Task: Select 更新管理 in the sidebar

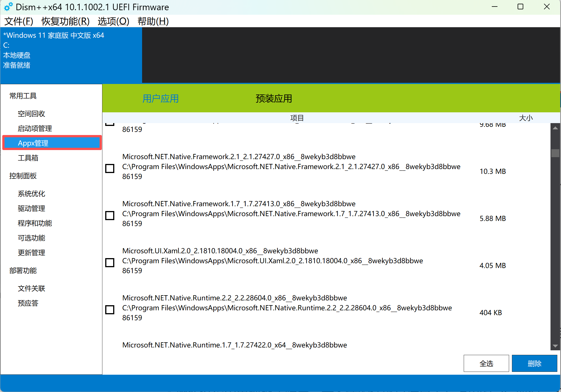Action: 31,253
